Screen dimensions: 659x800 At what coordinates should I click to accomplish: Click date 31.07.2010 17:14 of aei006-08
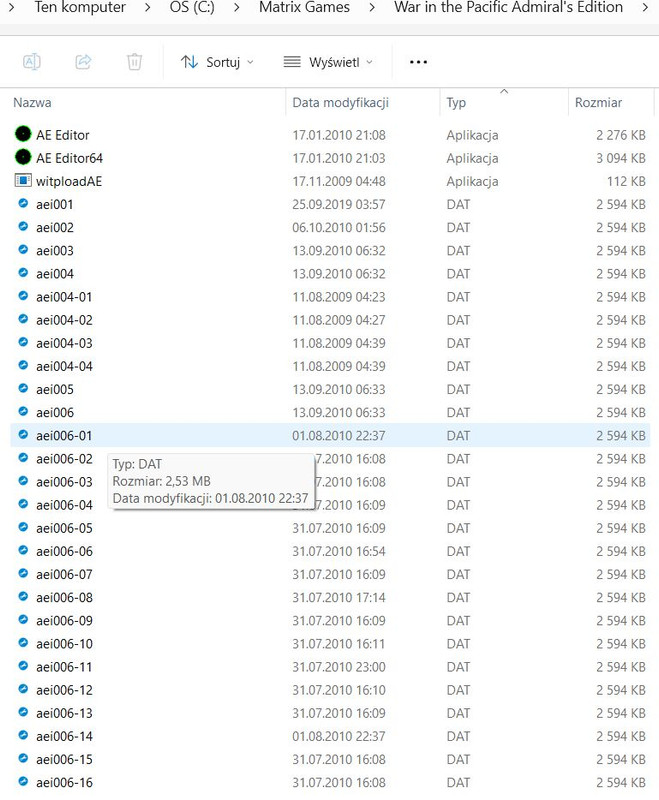(339, 597)
